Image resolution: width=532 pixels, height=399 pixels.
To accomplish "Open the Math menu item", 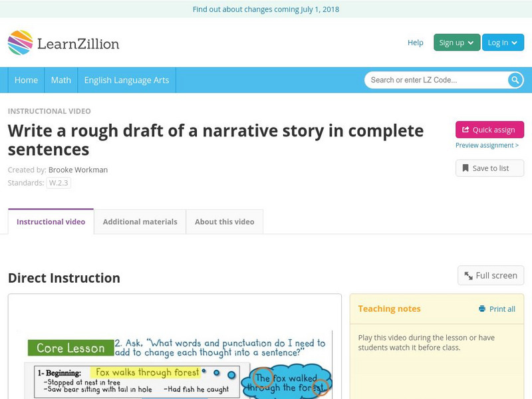I will tap(61, 80).
